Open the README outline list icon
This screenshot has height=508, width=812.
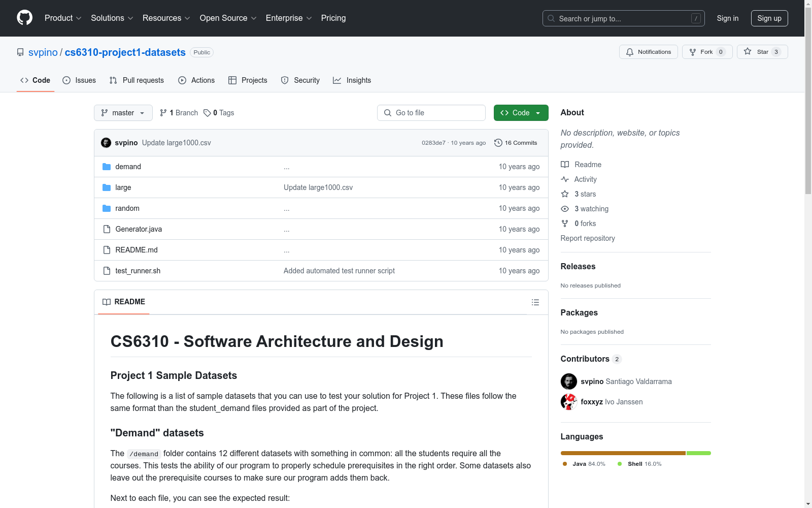coord(535,302)
